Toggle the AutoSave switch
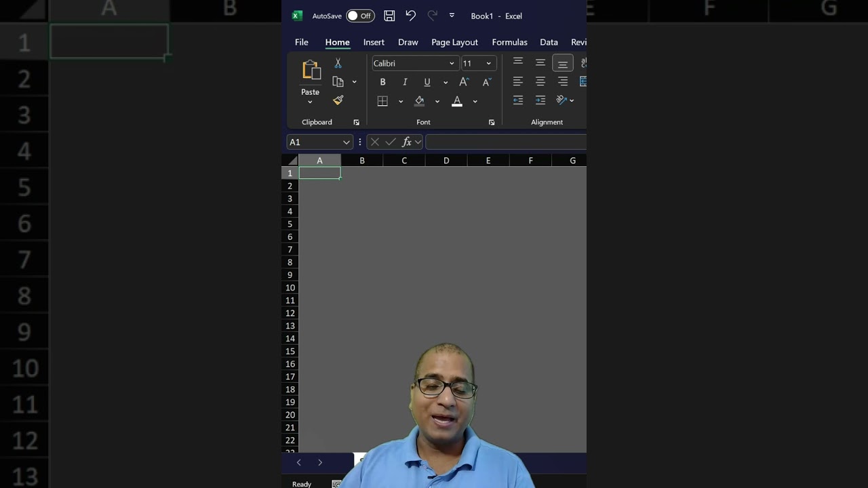The width and height of the screenshot is (868, 488). (360, 16)
